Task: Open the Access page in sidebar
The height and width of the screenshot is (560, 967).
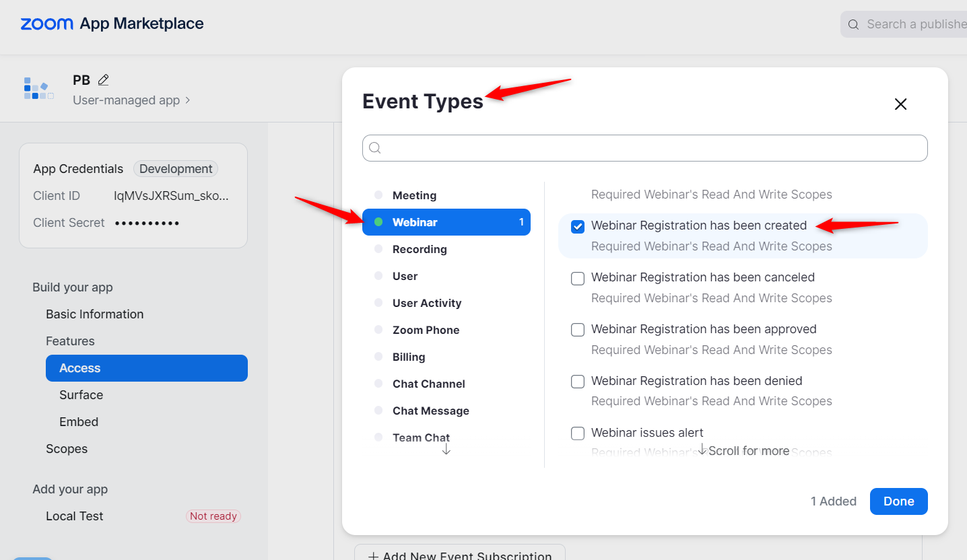Action: pyautogui.click(x=147, y=368)
